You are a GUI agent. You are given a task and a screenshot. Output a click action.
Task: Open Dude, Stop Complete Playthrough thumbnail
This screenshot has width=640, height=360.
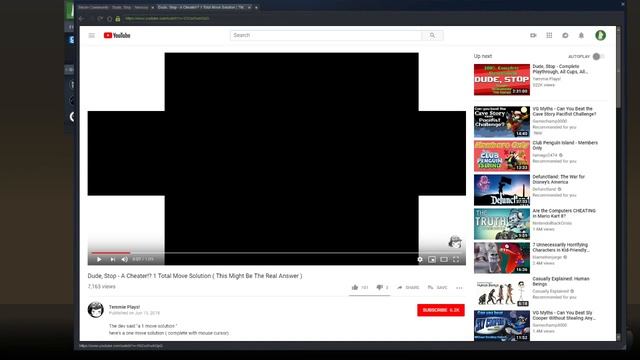coord(502,80)
